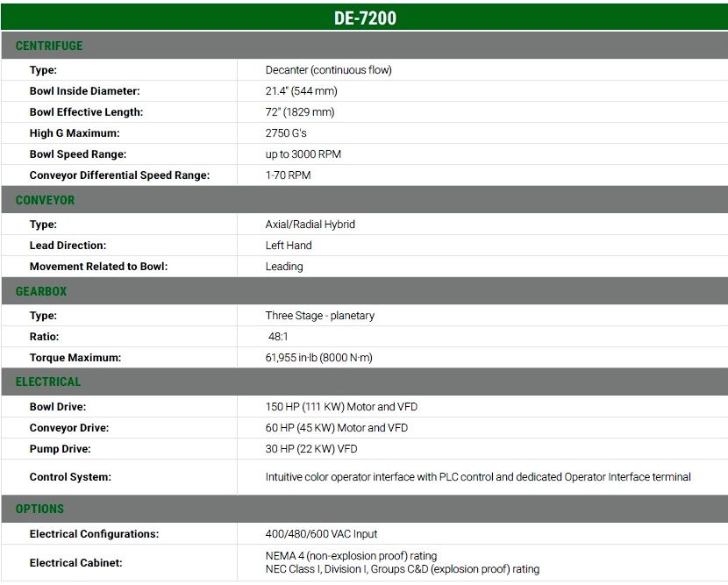Click the 'Electrical Cabinet:' label
The width and height of the screenshot is (728, 585).
[x=76, y=563]
